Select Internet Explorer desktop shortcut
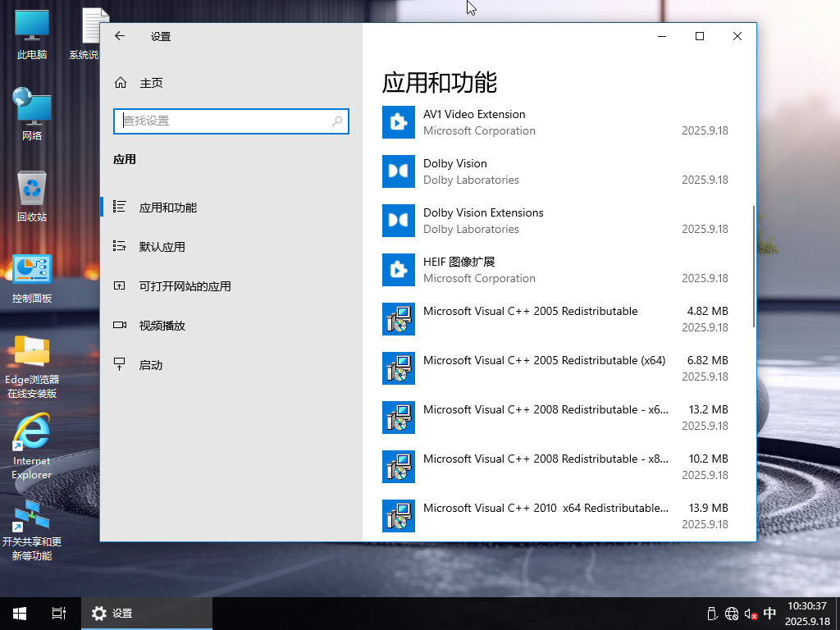The width and height of the screenshot is (840, 630). point(32,447)
